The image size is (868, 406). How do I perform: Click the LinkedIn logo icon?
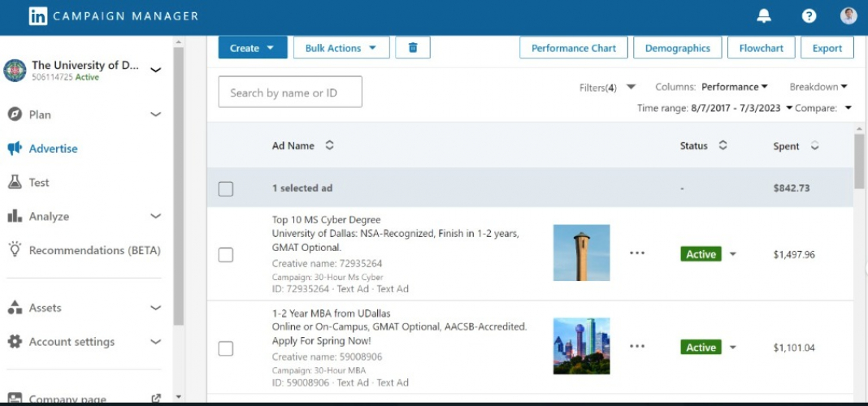click(38, 16)
